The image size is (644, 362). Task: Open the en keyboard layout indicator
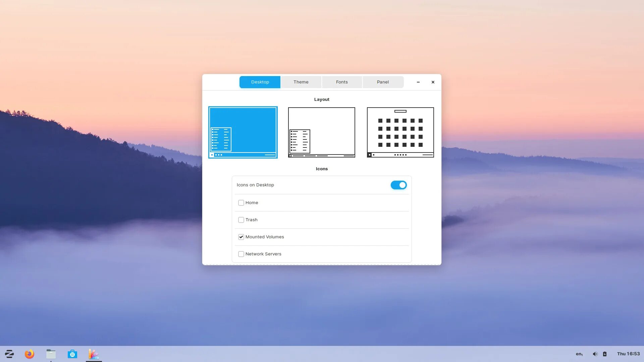coord(579,354)
